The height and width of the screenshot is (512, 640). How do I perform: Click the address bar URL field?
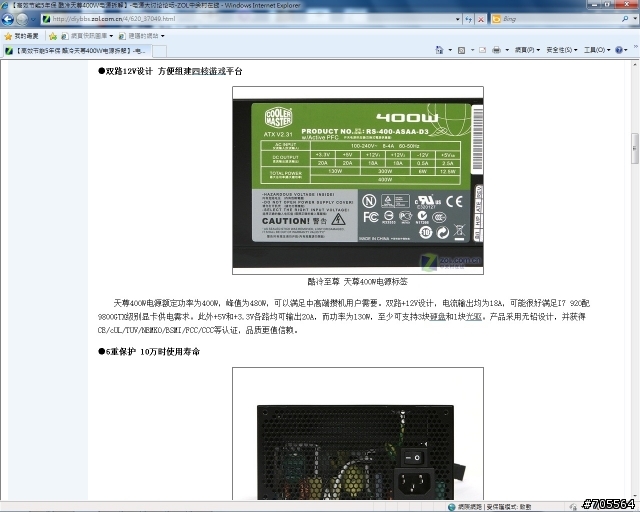(x=249, y=19)
